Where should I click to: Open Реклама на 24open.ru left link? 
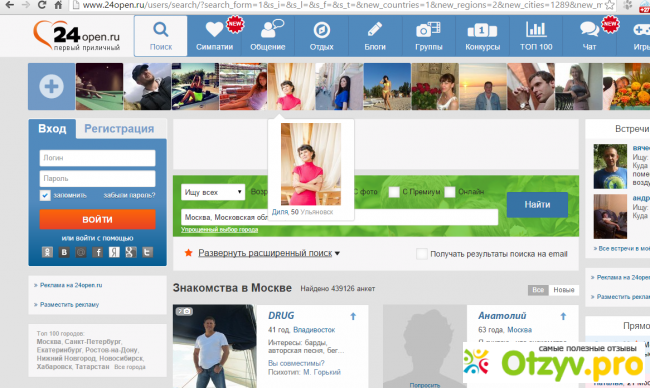point(71,285)
